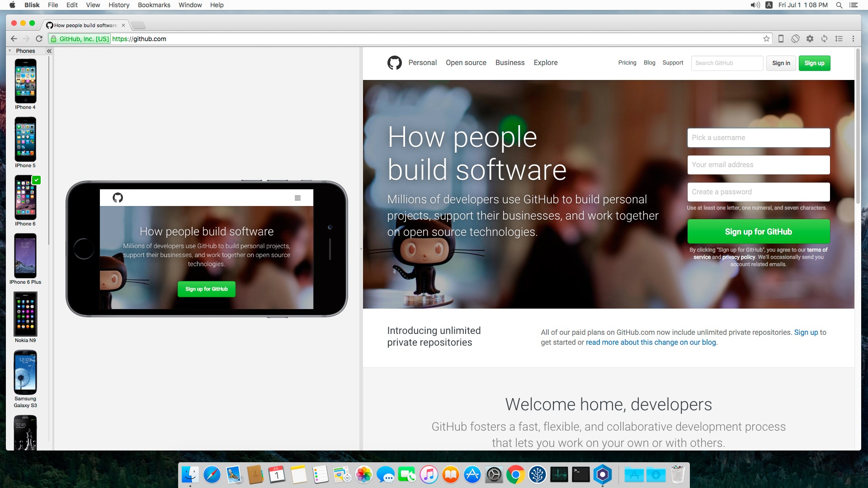Collapse the Phones section triangle
Viewport: 868px width, 488px height.
tap(10, 51)
